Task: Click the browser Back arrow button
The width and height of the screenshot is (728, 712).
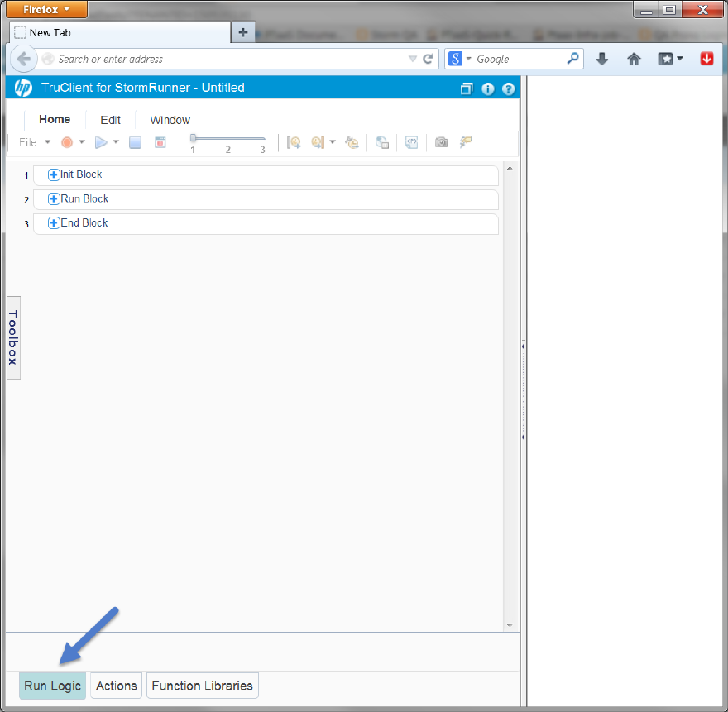Action: 23,59
